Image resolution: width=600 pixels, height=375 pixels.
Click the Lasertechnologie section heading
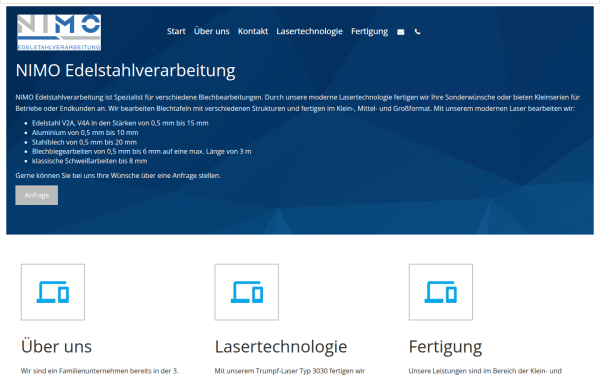(281, 347)
